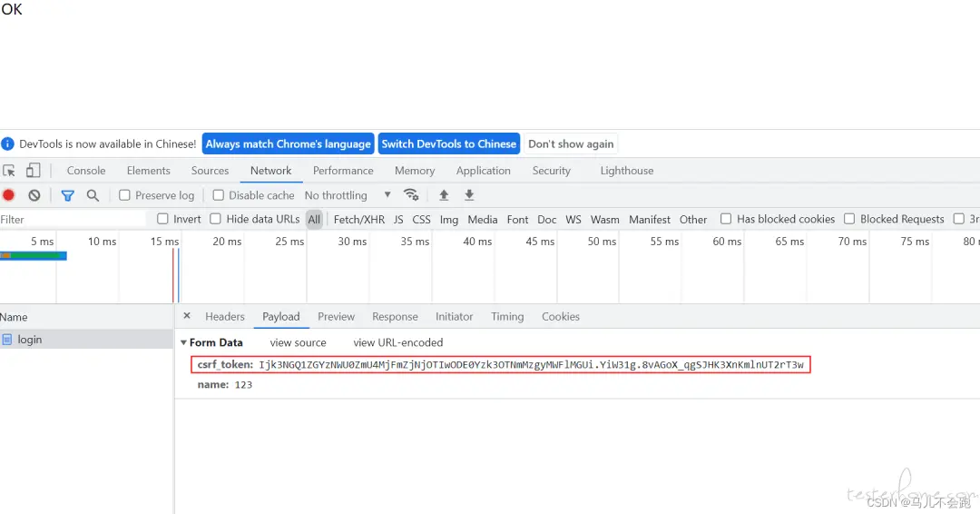Open the Preview detail tab
Image resolution: width=980 pixels, height=514 pixels.
[x=337, y=316]
